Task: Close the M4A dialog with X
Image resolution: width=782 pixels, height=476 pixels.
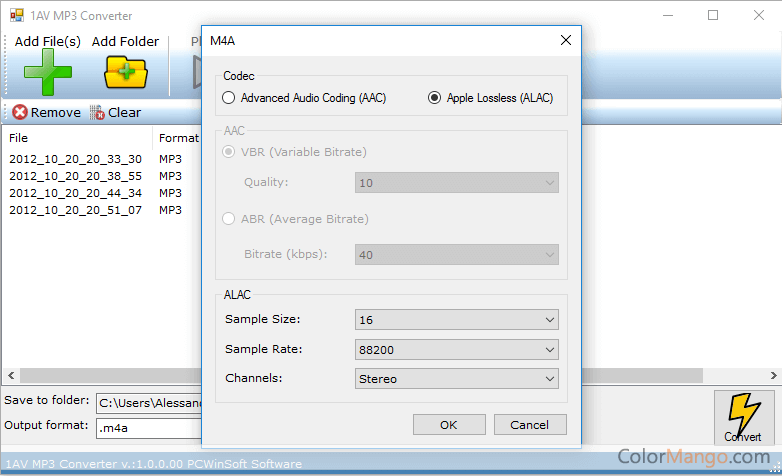Action: pos(566,41)
